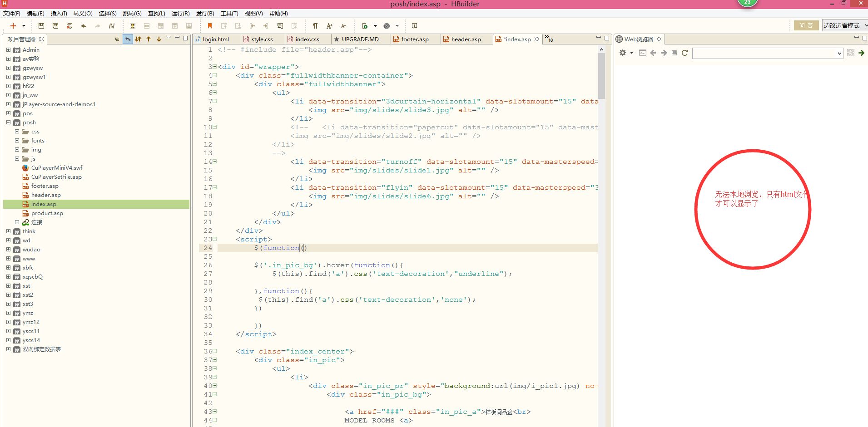Click the 问答 button
The image size is (868, 427).
tap(806, 25)
